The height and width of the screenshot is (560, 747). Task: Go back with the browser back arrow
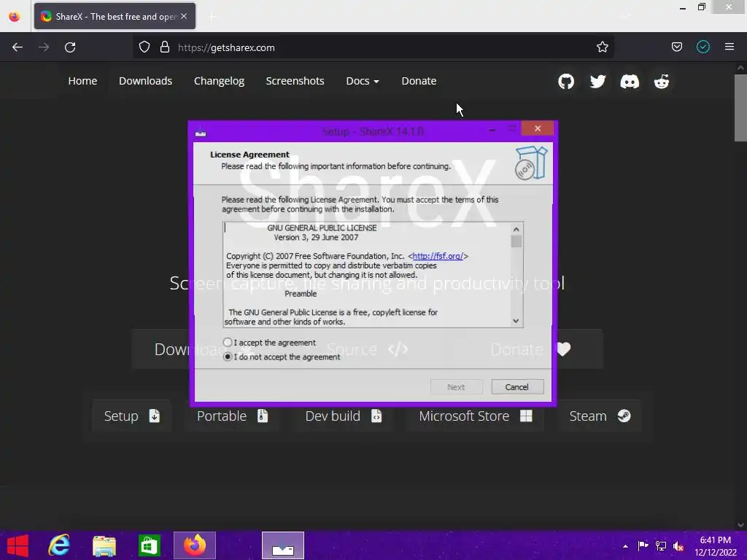pyautogui.click(x=18, y=47)
